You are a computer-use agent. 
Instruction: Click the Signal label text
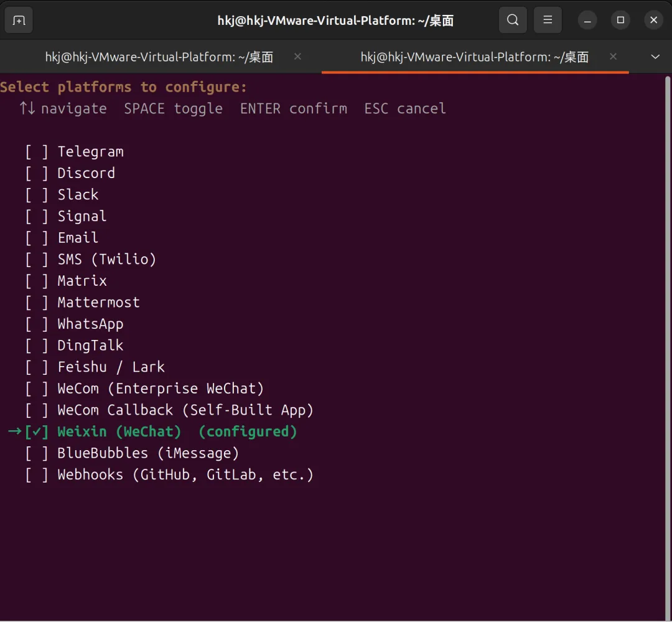(x=82, y=216)
